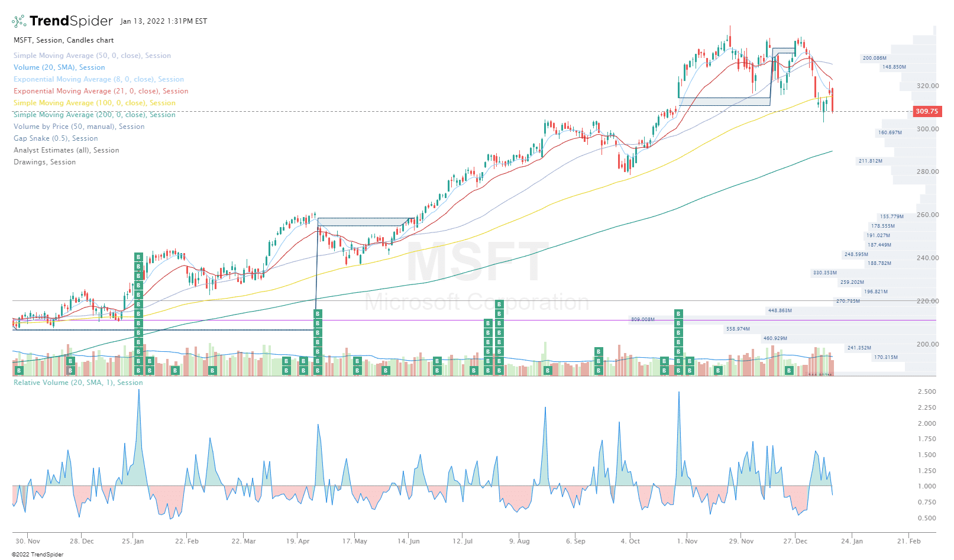Click the 21. Feb date label

(x=909, y=541)
